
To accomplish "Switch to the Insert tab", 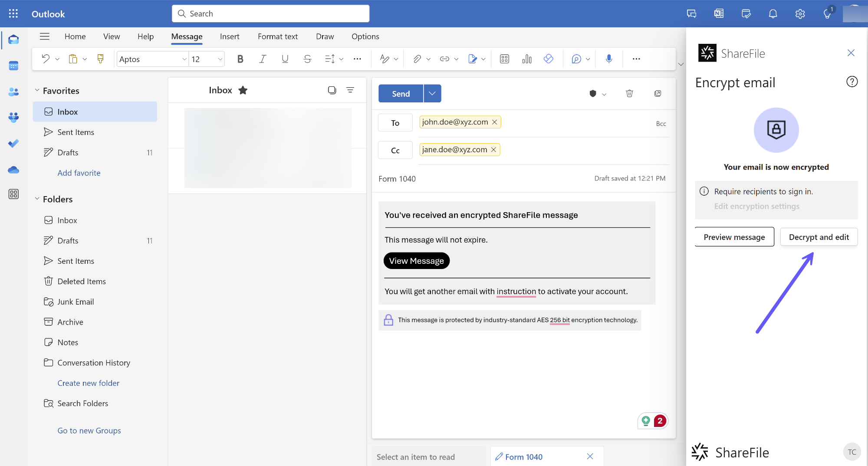I will (x=230, y=36).
